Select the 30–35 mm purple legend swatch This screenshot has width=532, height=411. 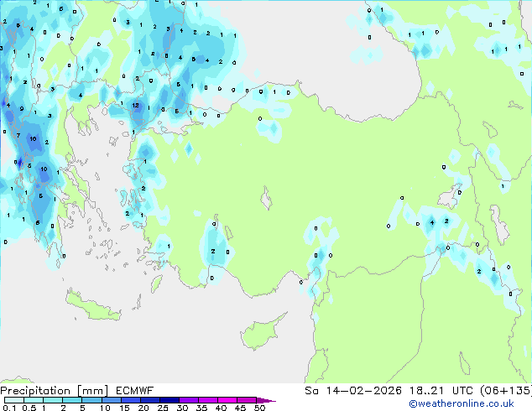188,400
